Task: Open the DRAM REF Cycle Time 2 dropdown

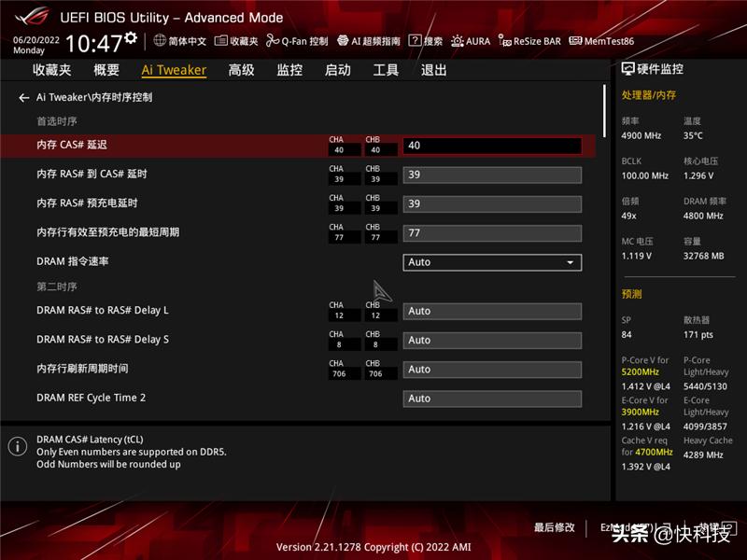Action: (x=492, y=398)
